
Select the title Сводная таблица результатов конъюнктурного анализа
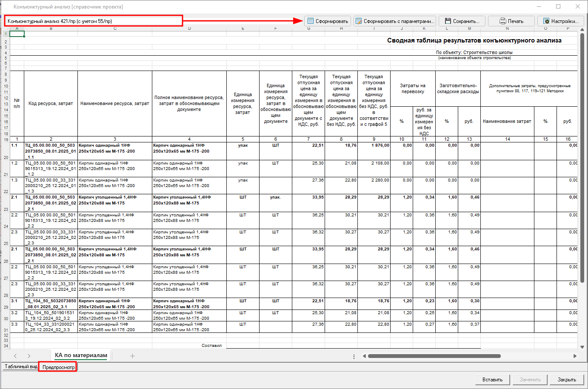pos(474,40)
